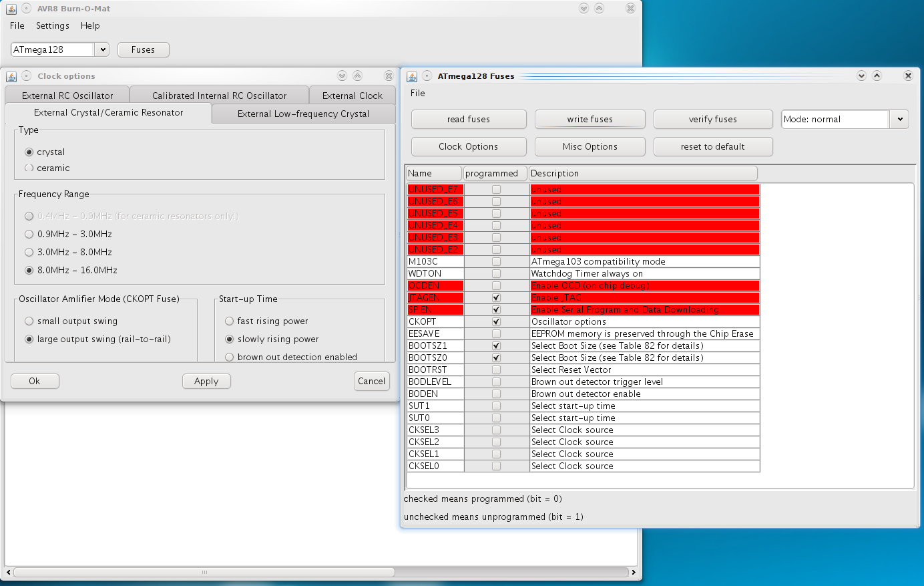Toggle the EESAVE fuse checkbox
The image size is (924, 586).
coord(496,334)
